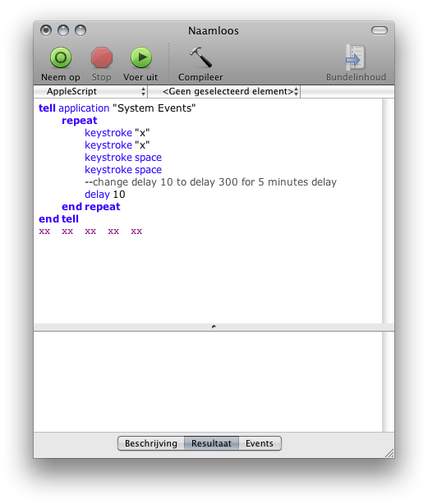The width and height of the screenshot is (428, 504).
Task: Open the Geen geselecteerd element dropdown
Action: [224, 92]
